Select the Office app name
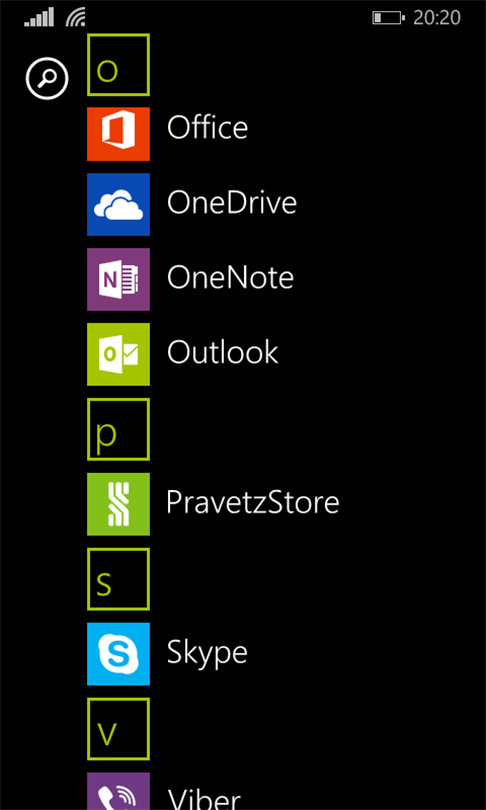 point(207,128)
